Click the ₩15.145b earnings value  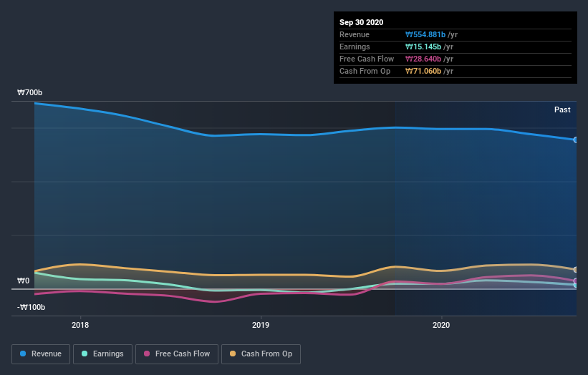click(x=423, y=47)
